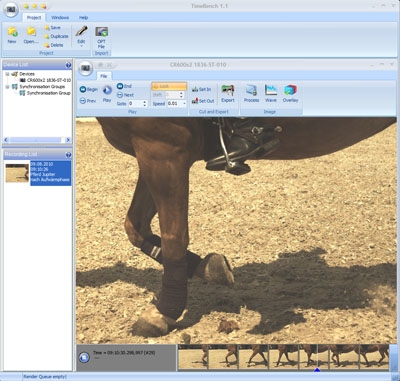Click the Set Out marker icon

195,101
